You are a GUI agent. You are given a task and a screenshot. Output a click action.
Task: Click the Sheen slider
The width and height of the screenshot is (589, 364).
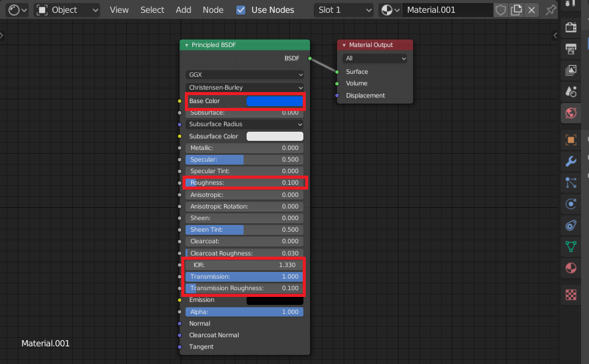tap(245, 218)
